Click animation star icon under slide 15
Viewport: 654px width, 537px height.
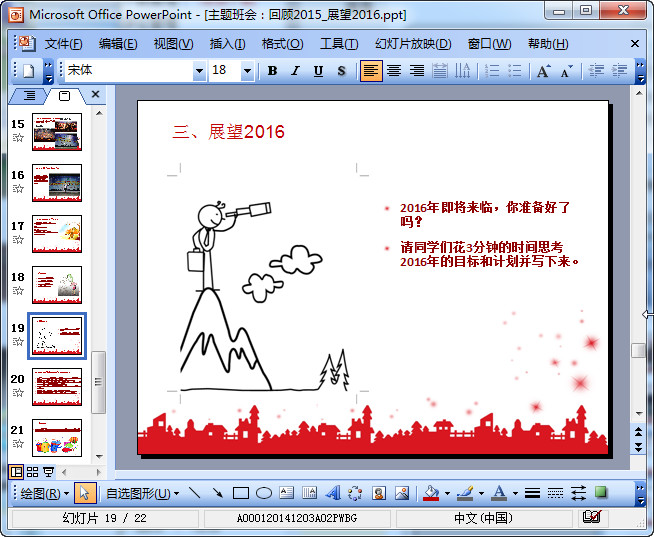[18, 138]
